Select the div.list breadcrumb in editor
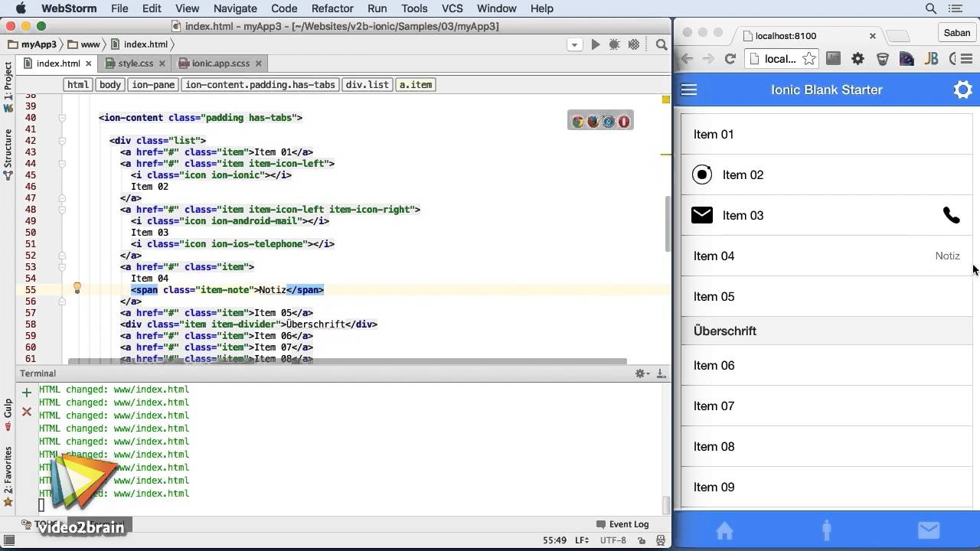This screenshot has width=980, height=551. click(x=367, y=85)
